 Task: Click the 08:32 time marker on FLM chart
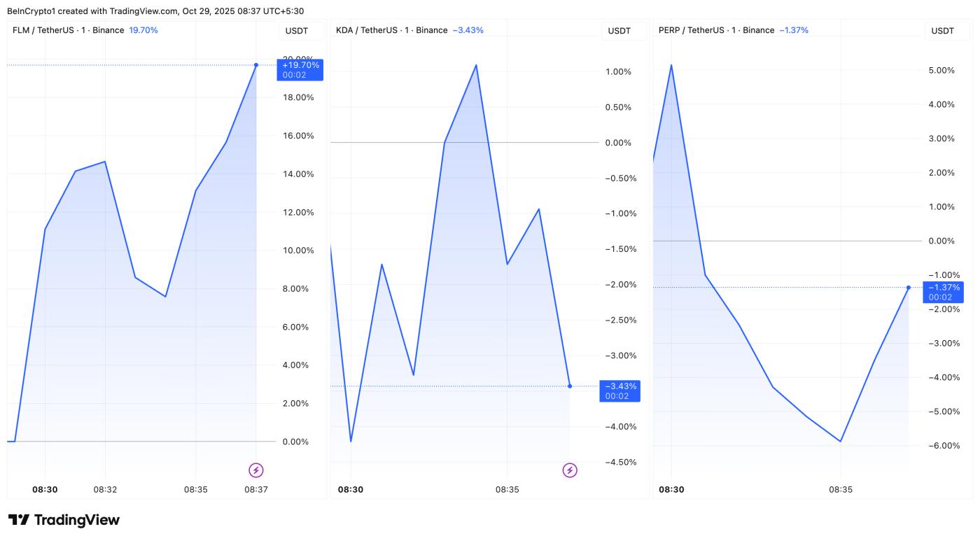(105, 490)
